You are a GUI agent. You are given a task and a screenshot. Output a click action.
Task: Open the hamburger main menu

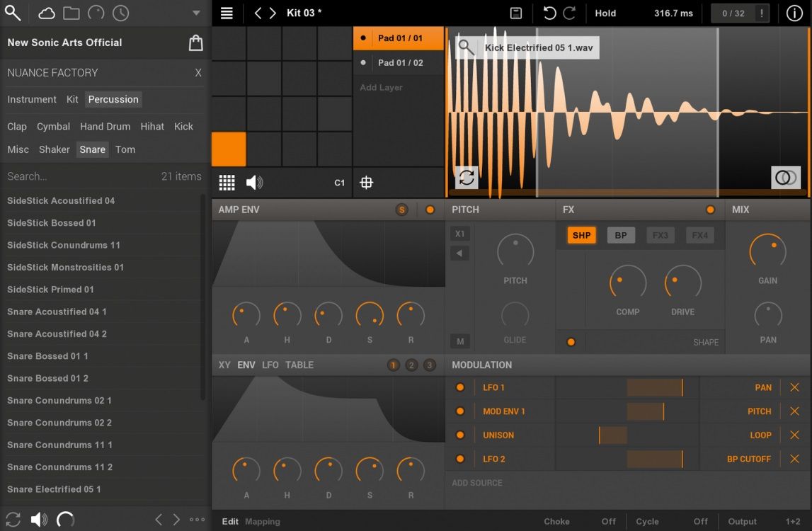227,13
